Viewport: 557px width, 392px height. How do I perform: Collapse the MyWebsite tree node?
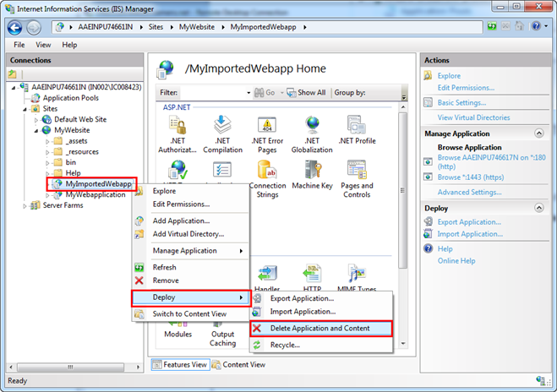click(36, 131)
